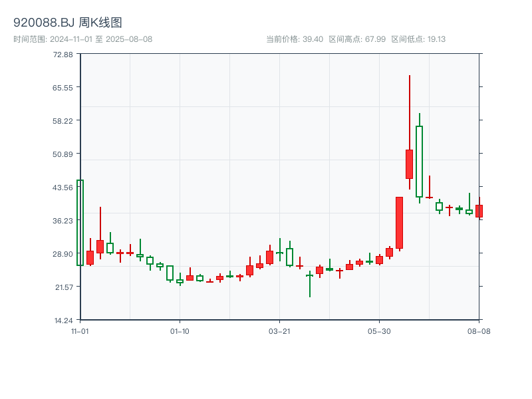Click the y-axis label 65.55
532x399 pixels.
pyautogui.click(x=63, y=88)
